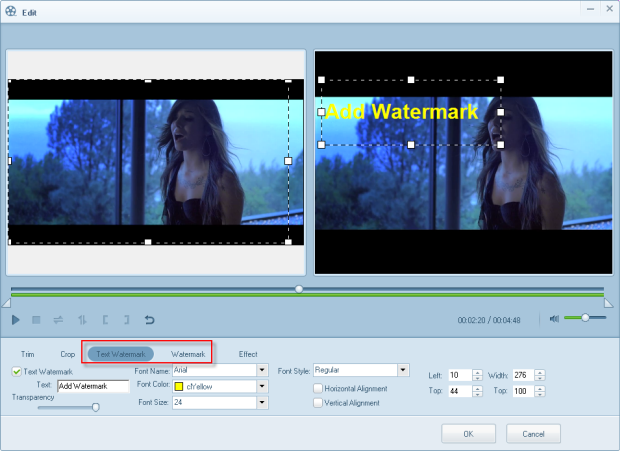Set the end mark bracket icon
The height and width of the screenshot is (451, 620).
[126, 320]
